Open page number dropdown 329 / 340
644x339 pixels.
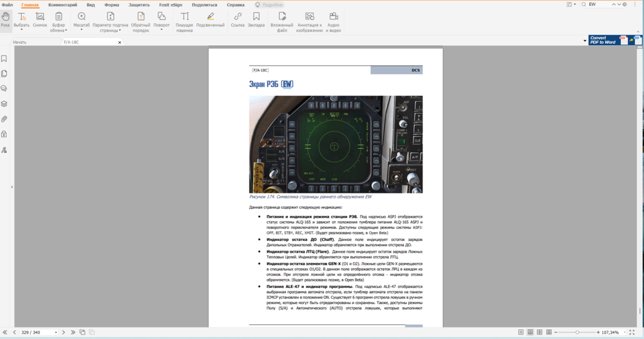click(56, 333)
